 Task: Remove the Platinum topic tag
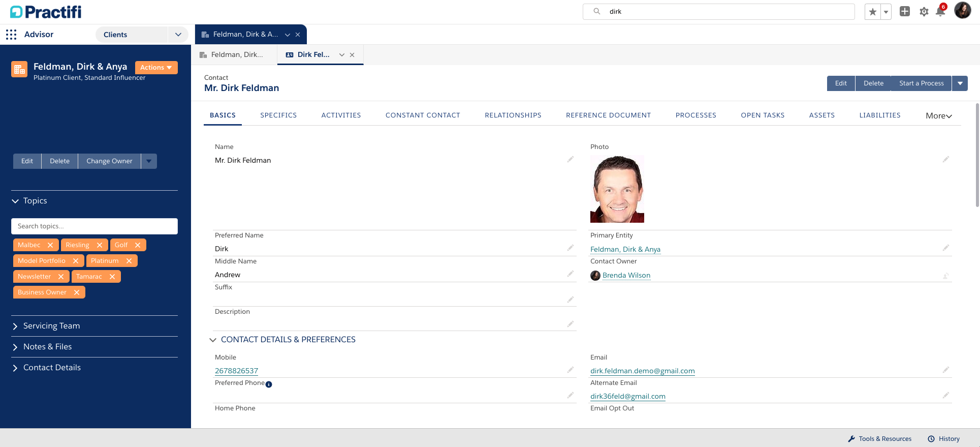129,261
